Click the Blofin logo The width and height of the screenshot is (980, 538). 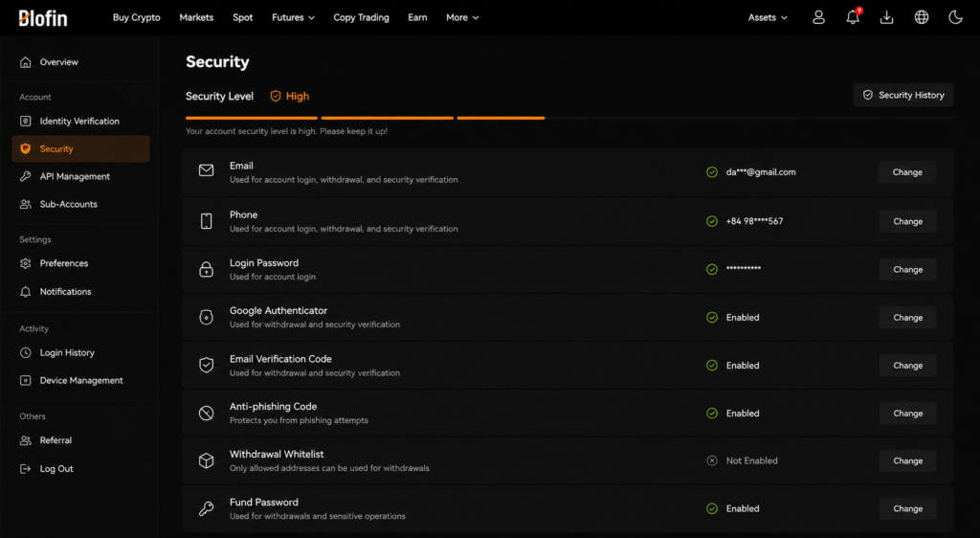point(42,17)
